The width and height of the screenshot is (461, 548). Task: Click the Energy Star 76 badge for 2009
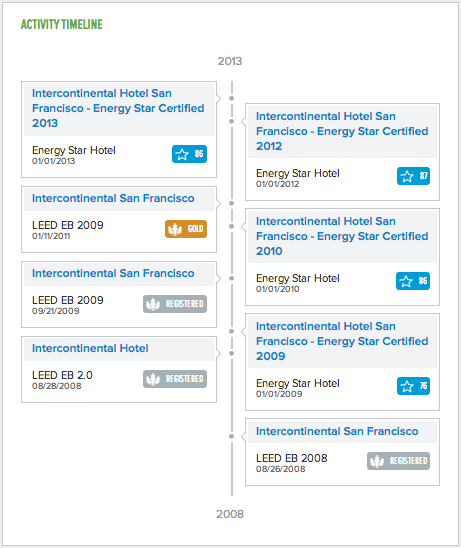[413, 386]
